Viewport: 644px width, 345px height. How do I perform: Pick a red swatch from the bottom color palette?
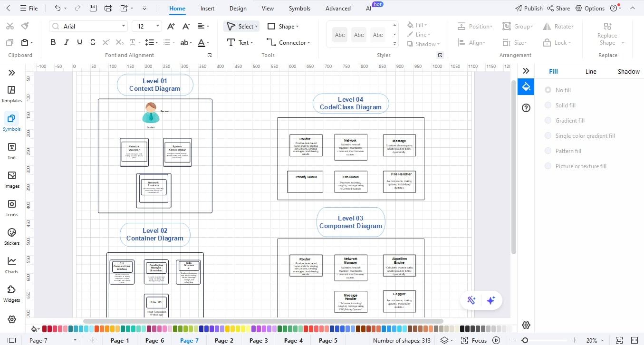pyautogui.click(x=45, y=328)
